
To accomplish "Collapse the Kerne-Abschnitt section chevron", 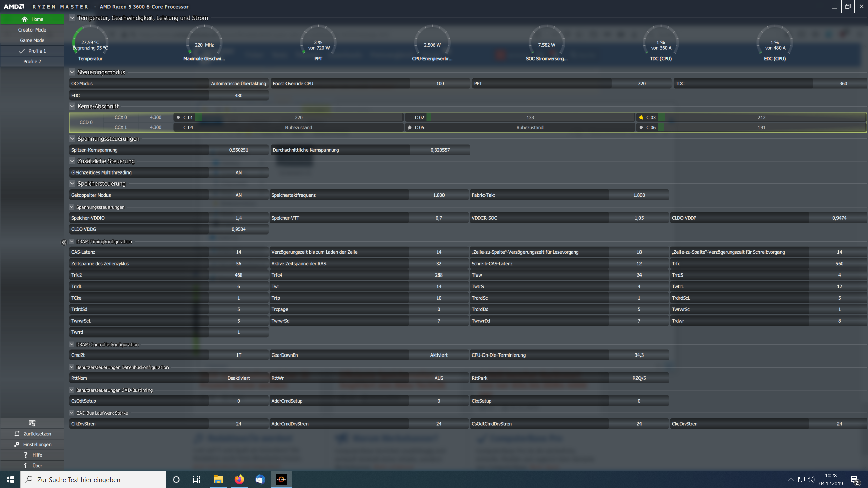I will pos(72,106).
